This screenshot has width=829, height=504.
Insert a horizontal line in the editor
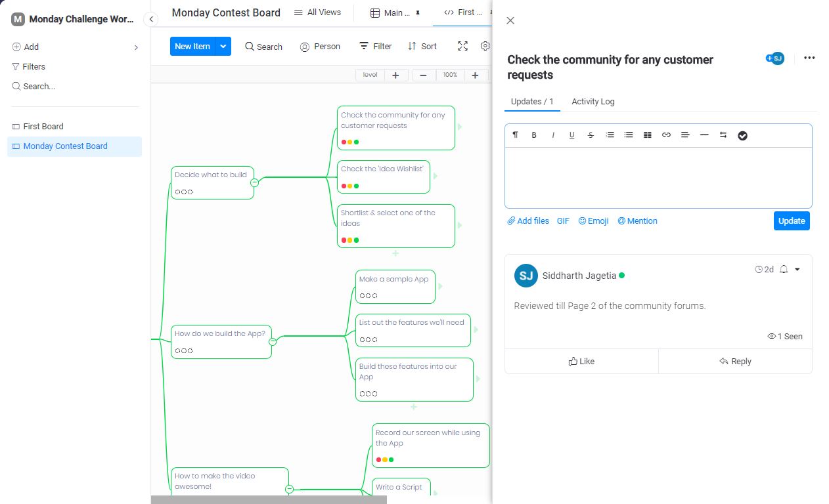[704, 135]
